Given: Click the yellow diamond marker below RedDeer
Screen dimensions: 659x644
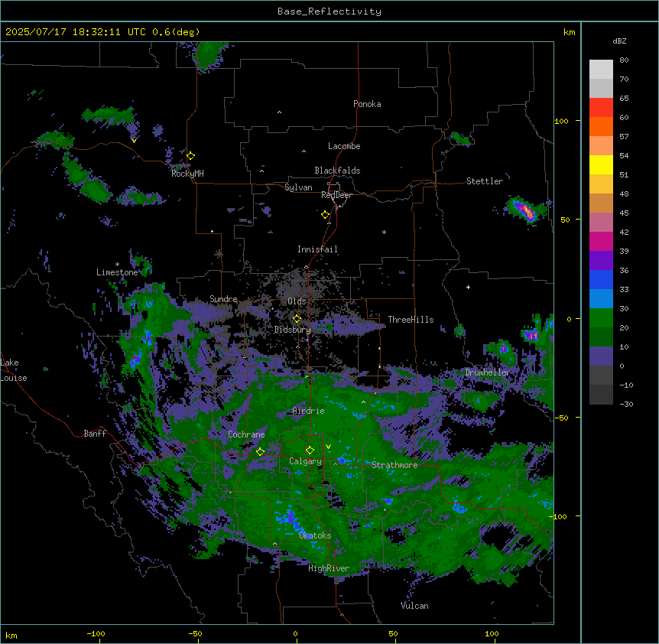Looking at the screenshot, I should pyautogui.click(x=325, y=215).
